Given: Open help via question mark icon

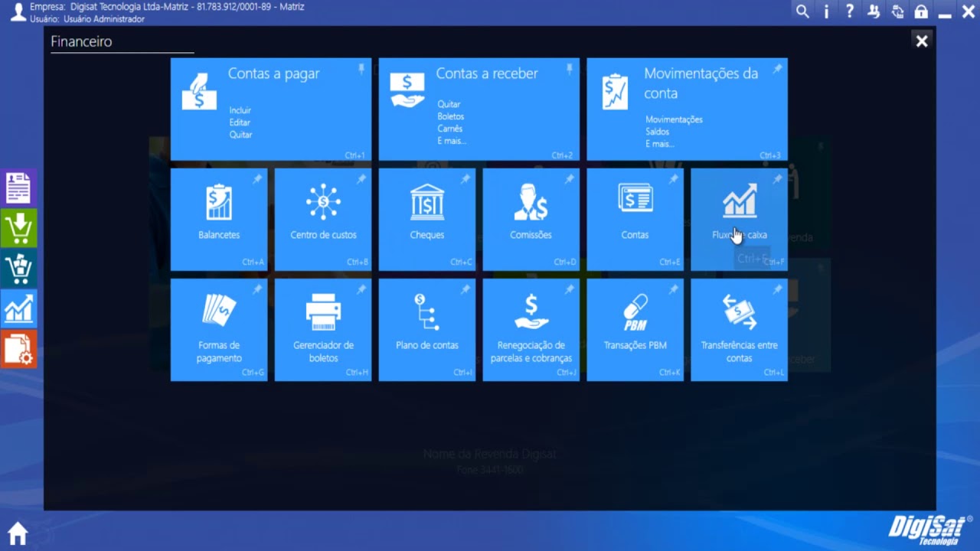Looking at the screenshot, I should 850,11.
